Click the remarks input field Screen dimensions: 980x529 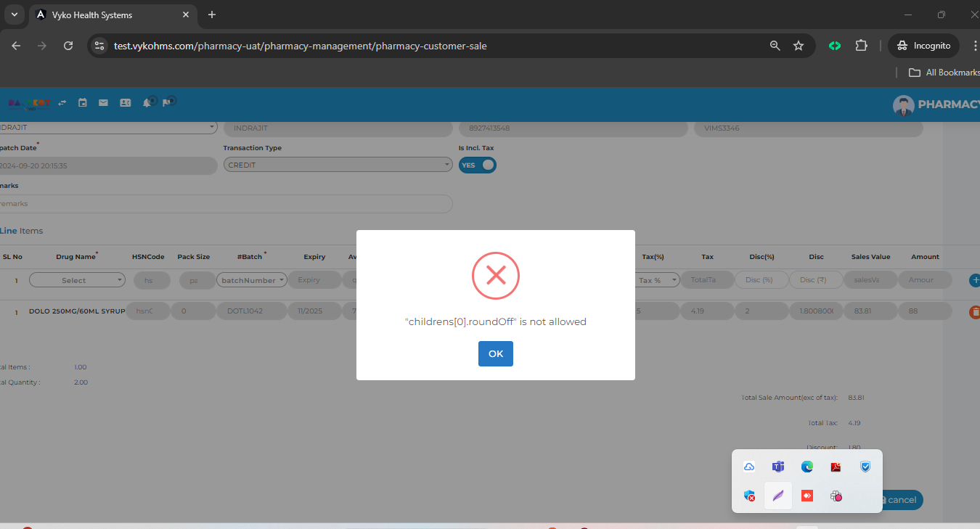click(225, 204)
